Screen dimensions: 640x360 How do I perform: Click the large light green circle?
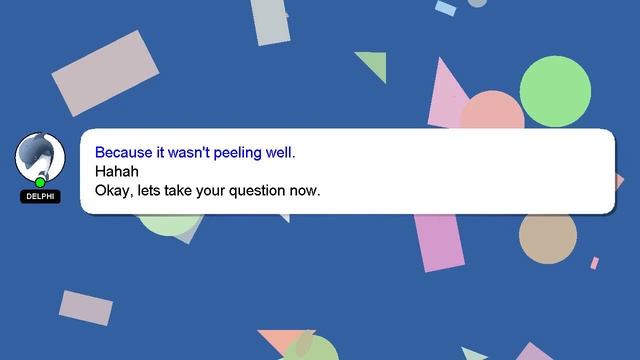click(x=555, y=91)
